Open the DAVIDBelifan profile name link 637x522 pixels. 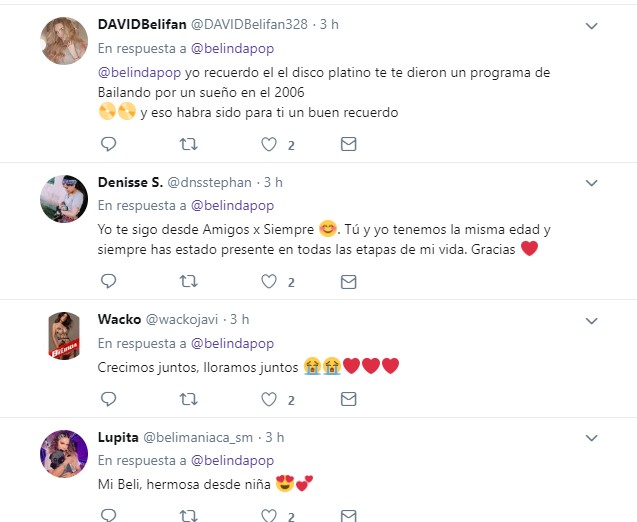(x=142, y=24)
